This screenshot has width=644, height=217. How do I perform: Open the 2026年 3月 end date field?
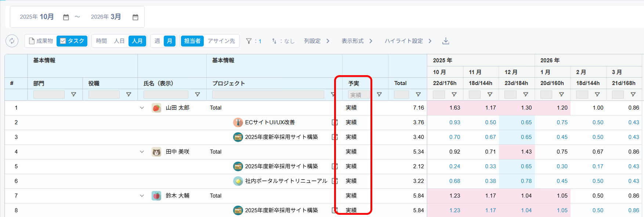pos(106,17)
